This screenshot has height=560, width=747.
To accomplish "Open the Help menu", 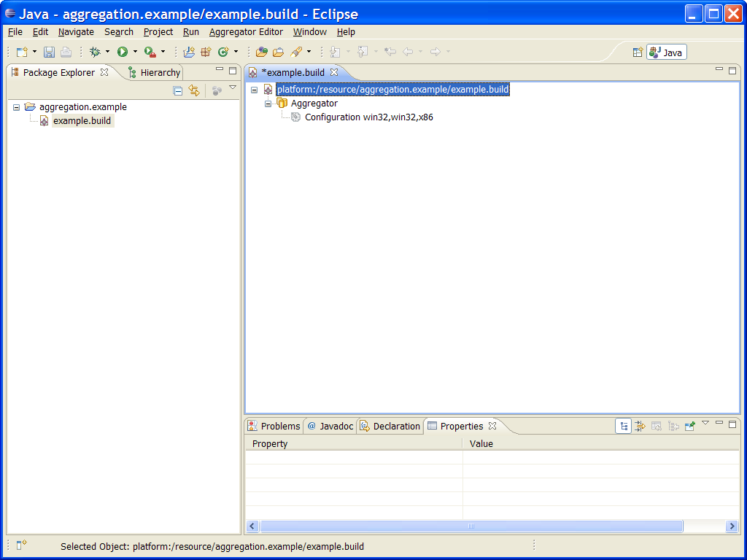I will (346, 32).
